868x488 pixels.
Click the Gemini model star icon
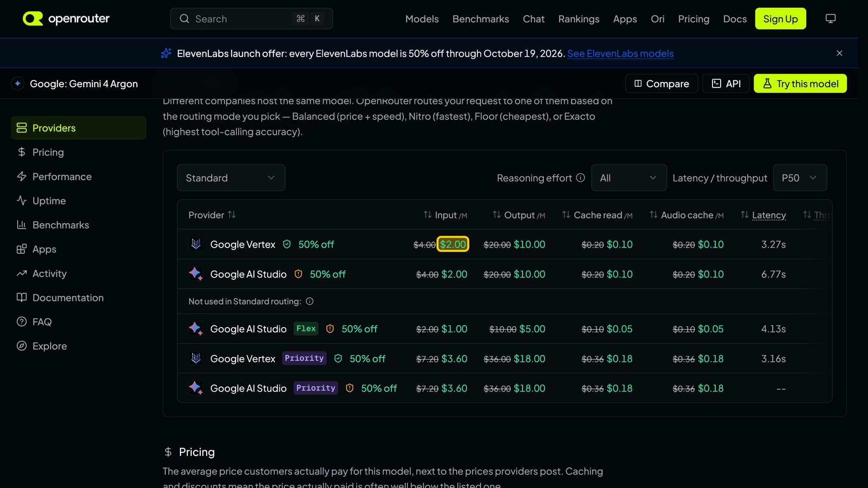(18, 84)
